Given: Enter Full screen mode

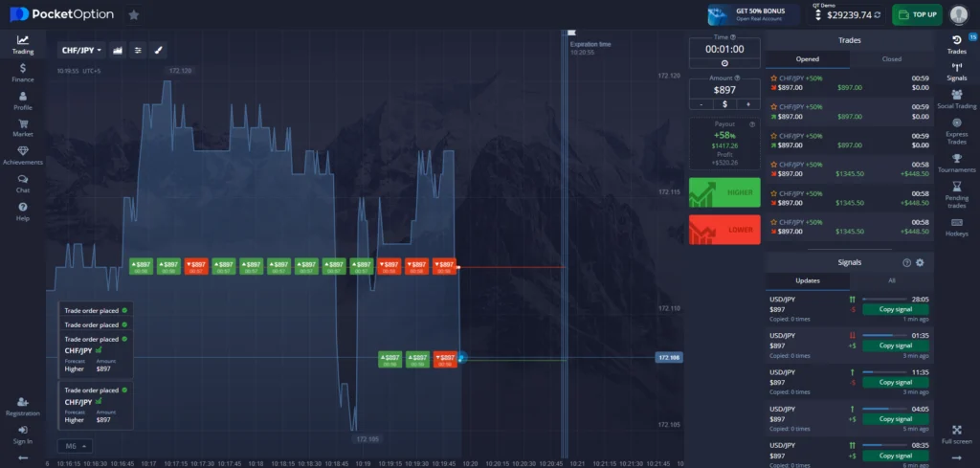Looking at the screenshot, I should tap(956, 435).
